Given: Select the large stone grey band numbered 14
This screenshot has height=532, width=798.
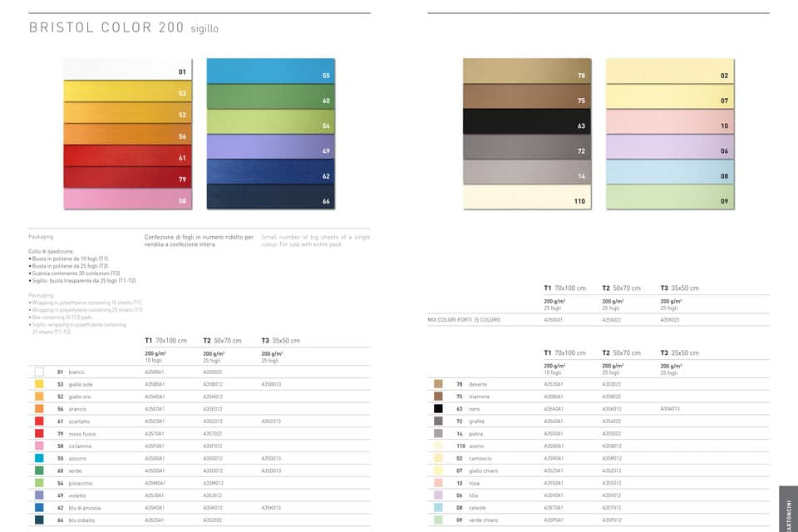Looking at the screenshot, I should tap(527, 171).
